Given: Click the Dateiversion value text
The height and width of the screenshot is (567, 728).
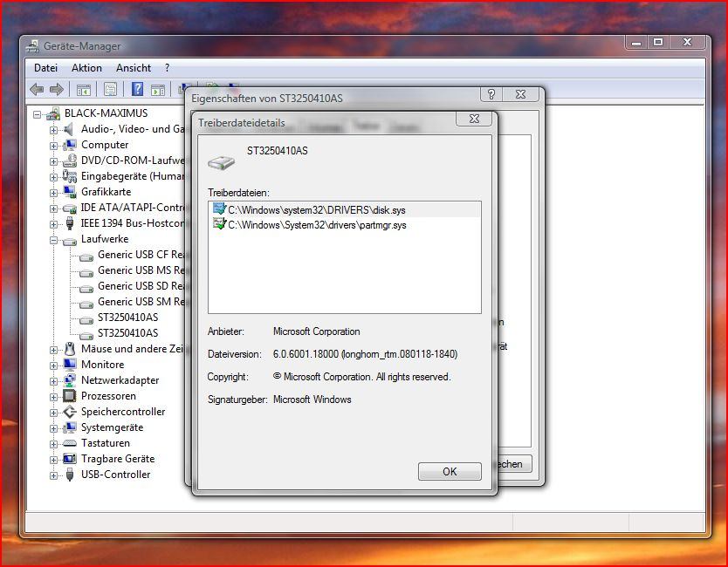Looking at the screenshot, I should click(x=365, y=354).
